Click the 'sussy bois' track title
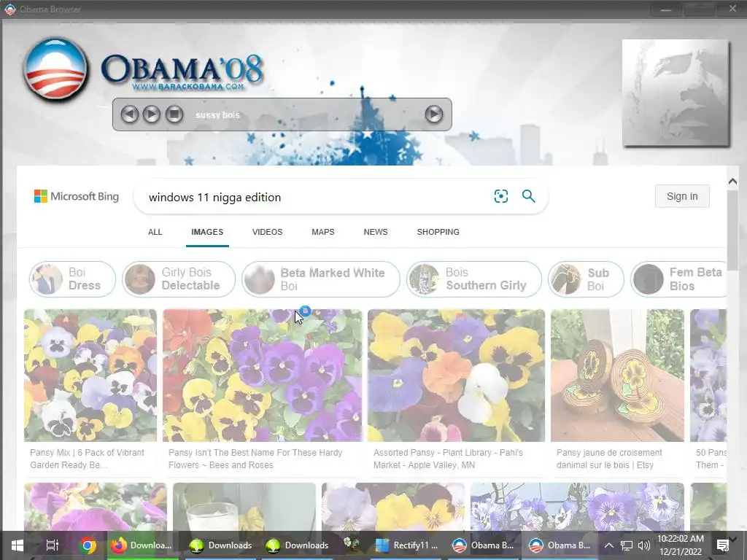The image size is (747, 560). [x=217, y=114]
